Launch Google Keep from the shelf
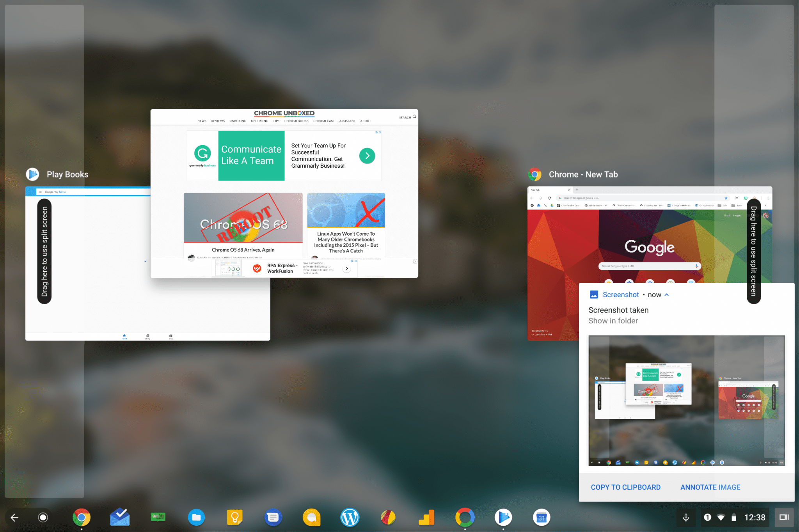The image size is (799, 532). click(234, 518)
